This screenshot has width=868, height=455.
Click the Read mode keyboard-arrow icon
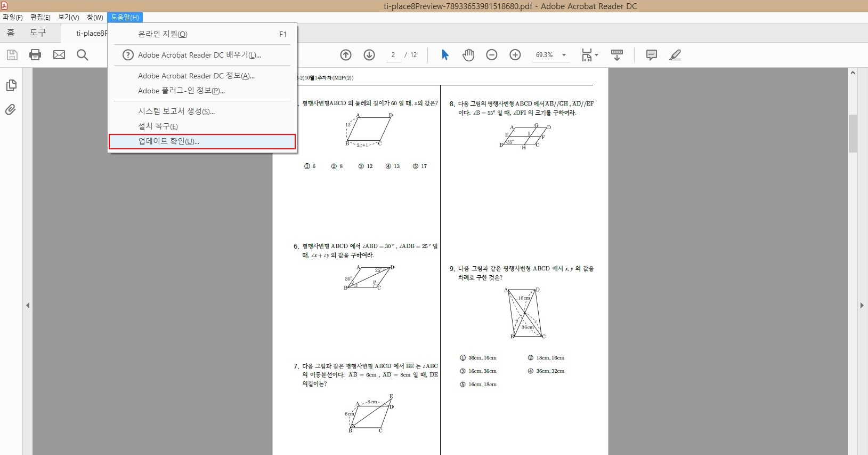coord(617,55)
